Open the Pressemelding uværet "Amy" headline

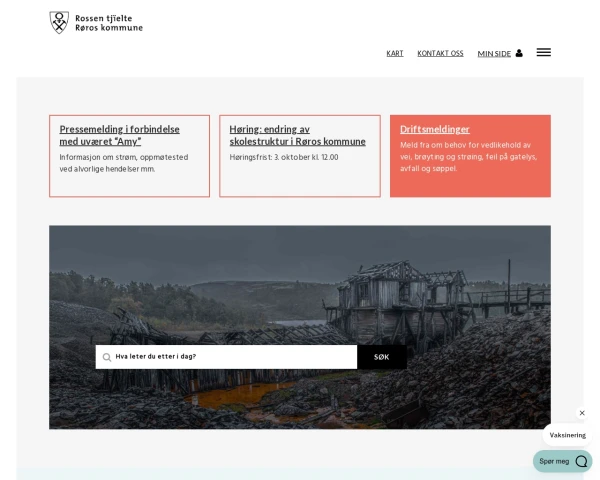pos(119,135)
